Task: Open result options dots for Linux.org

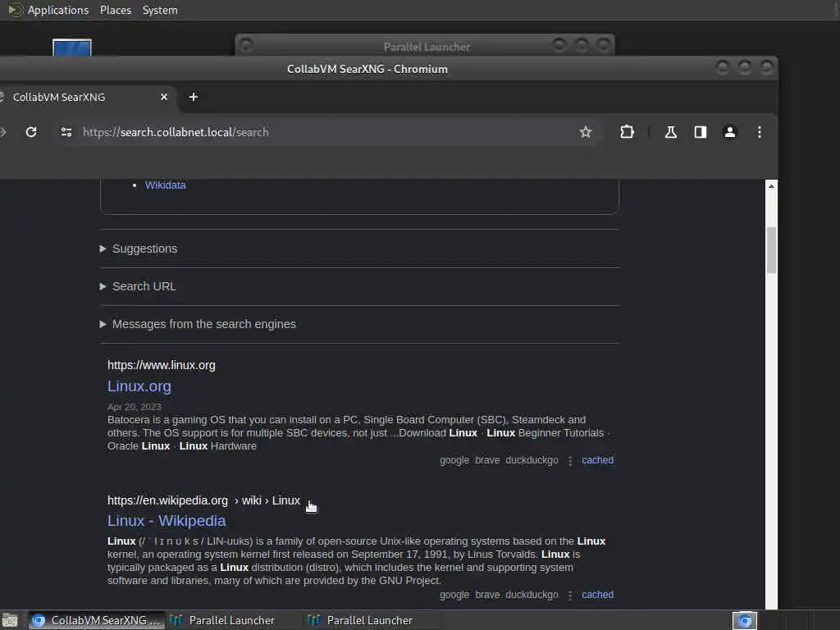Action: [570, 461]
